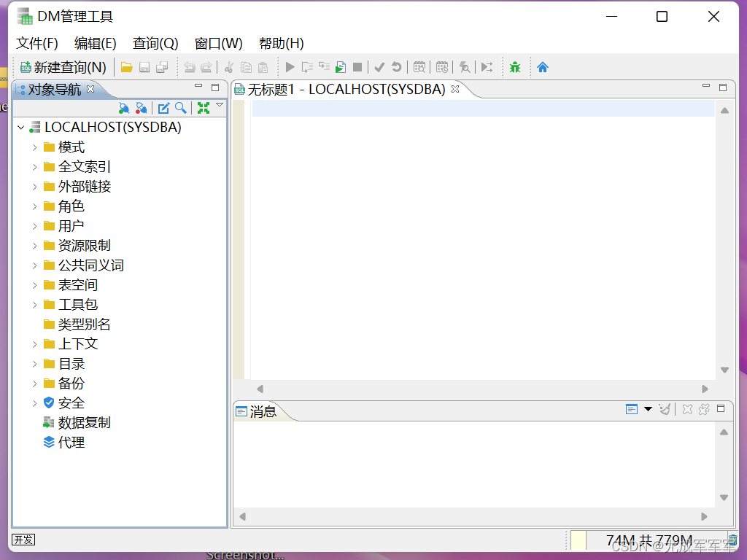Clear messages with the broom icon

tap(665, 409)
